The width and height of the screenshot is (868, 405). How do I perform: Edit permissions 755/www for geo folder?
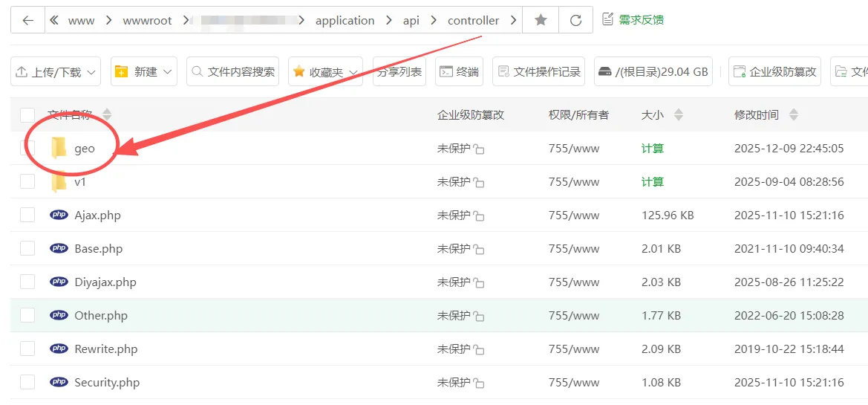pos(573,149)
